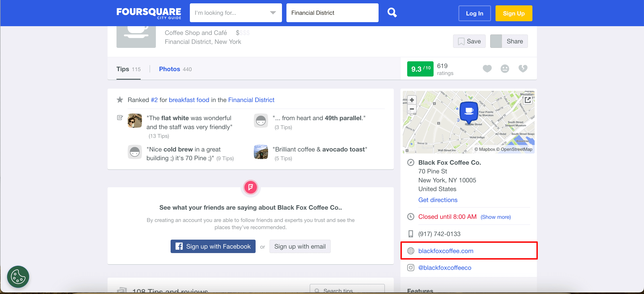Image resolution: width=644 pixels, height=294 pixels.
Task: Zoom in on the map
Action: coord(412,100)
